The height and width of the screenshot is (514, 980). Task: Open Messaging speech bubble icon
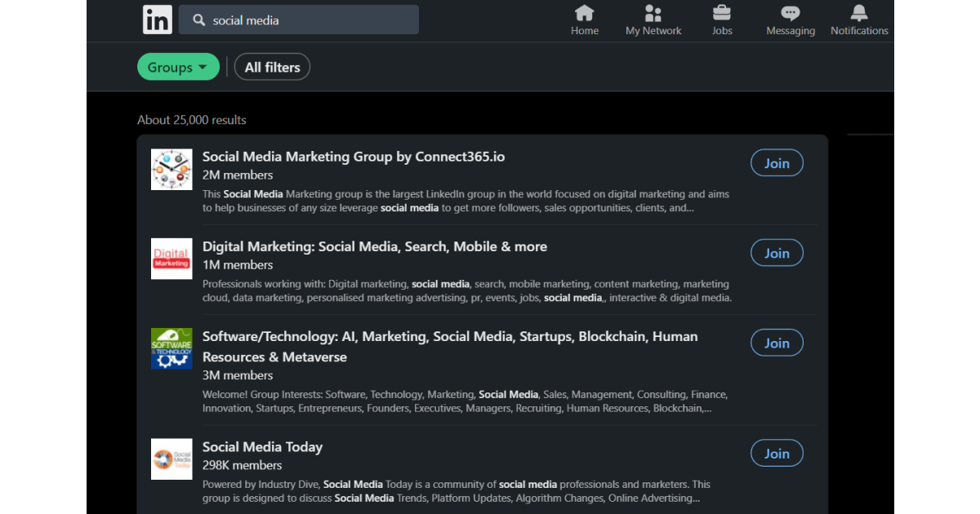[x=791, y=13]
